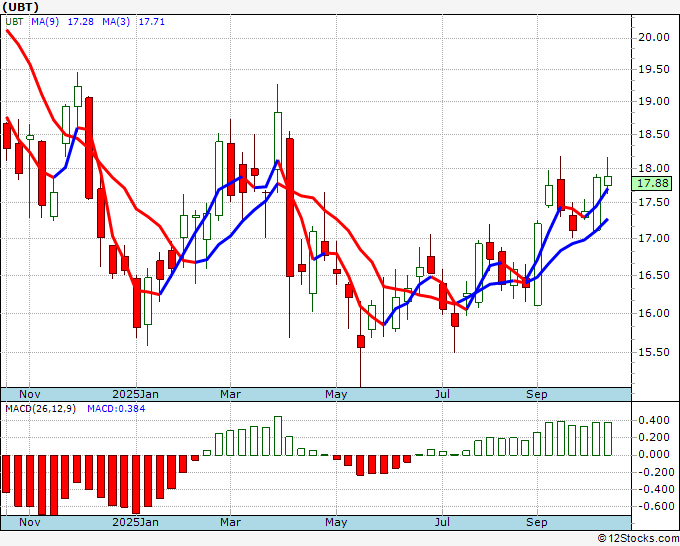Click the MA(3) legend label
The width and height of the screenshot is (680, 546).
click(116, 22)
